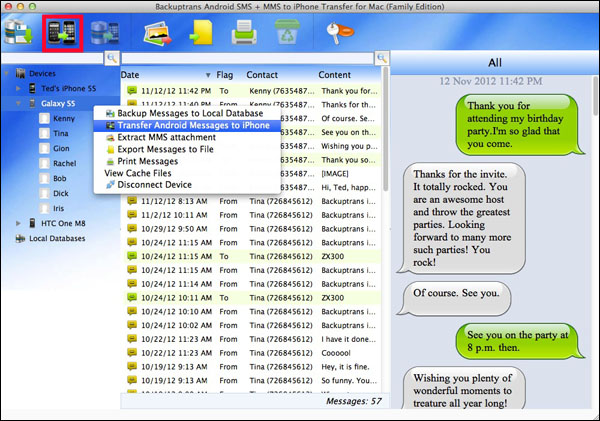Sort messages by Date column header
Image resolution: width=600 pixels, height=421 pixels.
(x=166, y=75)
